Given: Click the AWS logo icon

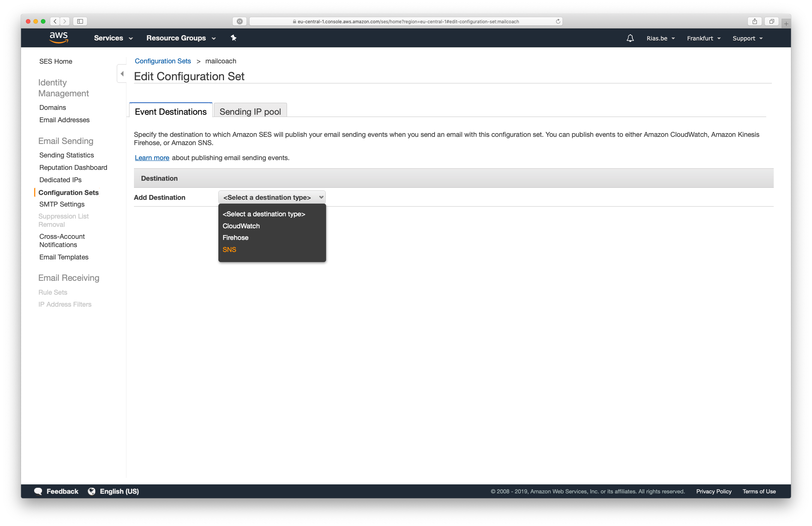Looking at the screenshot, I should point(59,38).
